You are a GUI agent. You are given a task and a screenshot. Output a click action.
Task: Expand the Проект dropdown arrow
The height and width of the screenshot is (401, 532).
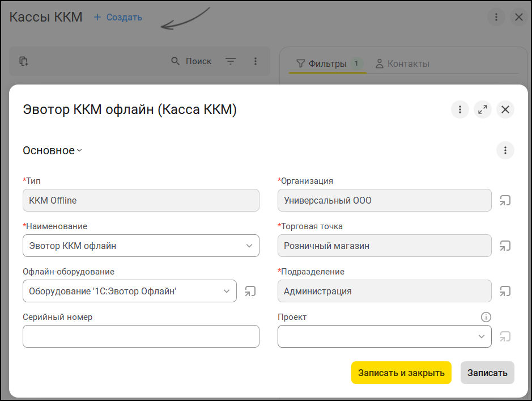coord(482,336)
